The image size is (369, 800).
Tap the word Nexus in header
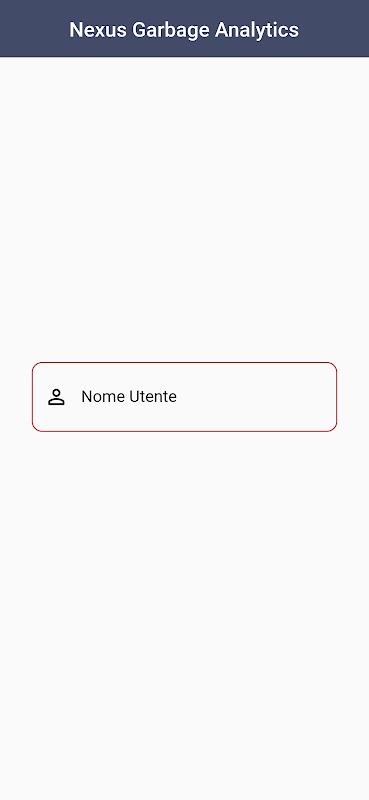tap(99, 29)
